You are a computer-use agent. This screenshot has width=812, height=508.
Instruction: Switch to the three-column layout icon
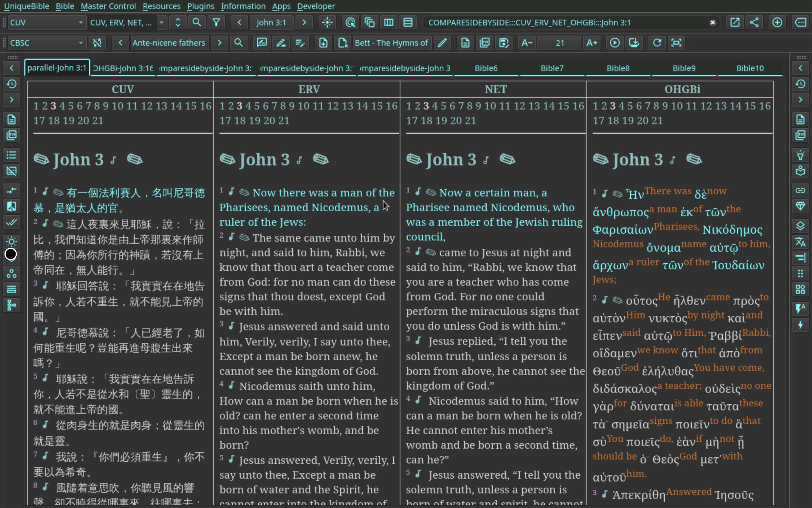389,23
